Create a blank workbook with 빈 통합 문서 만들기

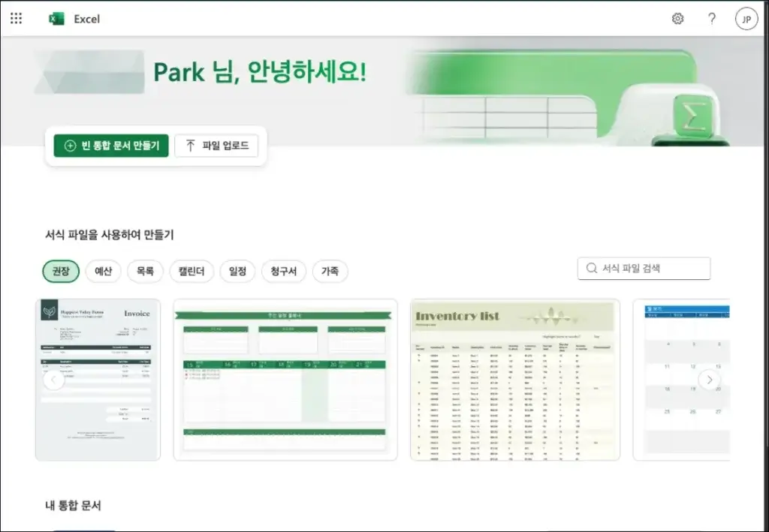[111, 146]
